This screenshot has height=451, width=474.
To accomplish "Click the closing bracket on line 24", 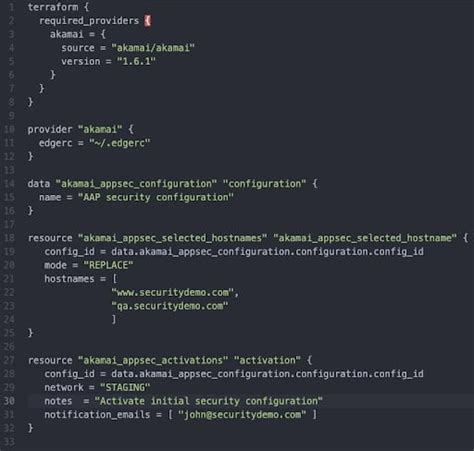I will point(114,319).
